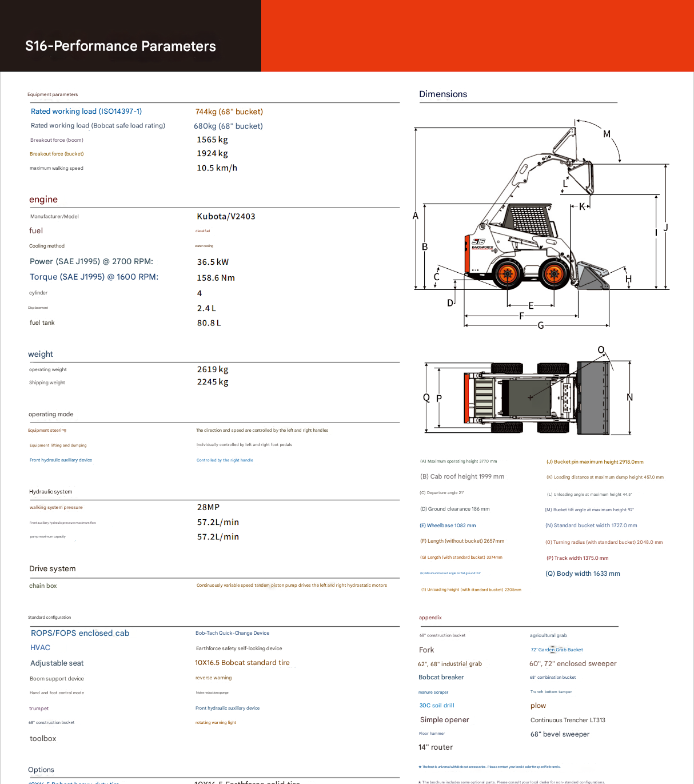Click "60", 72" enclosed sweeper"

coord(573,663)
